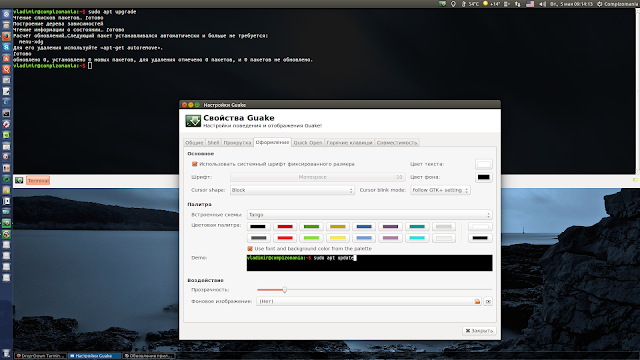The height and width of the screenshot is (360, 640).
Task: Pick the light gray swatch, top row
Action: (x=444, y=227)
